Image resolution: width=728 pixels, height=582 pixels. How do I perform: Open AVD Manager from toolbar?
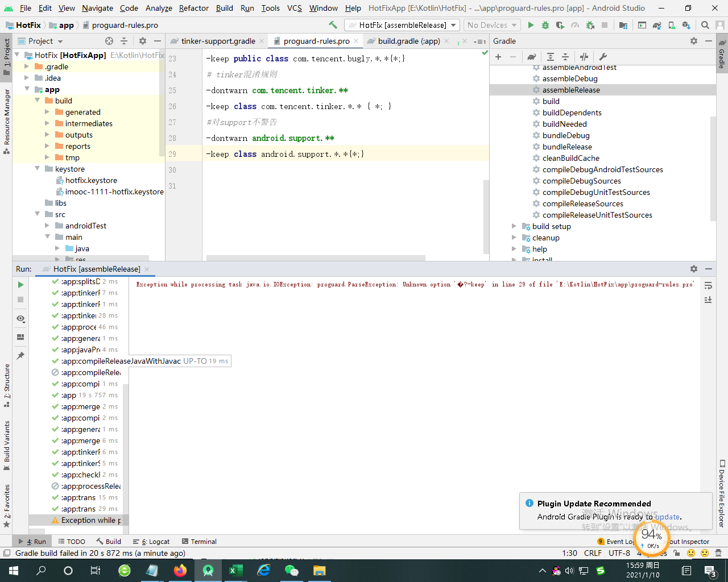[672, 25]
